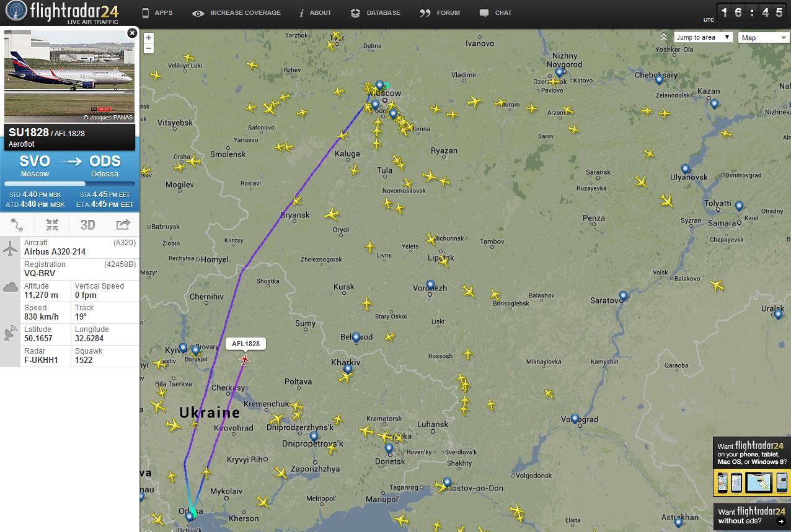Screen dimensions: 791x532
Task: Open the FORUM menu
Action: 440,12
